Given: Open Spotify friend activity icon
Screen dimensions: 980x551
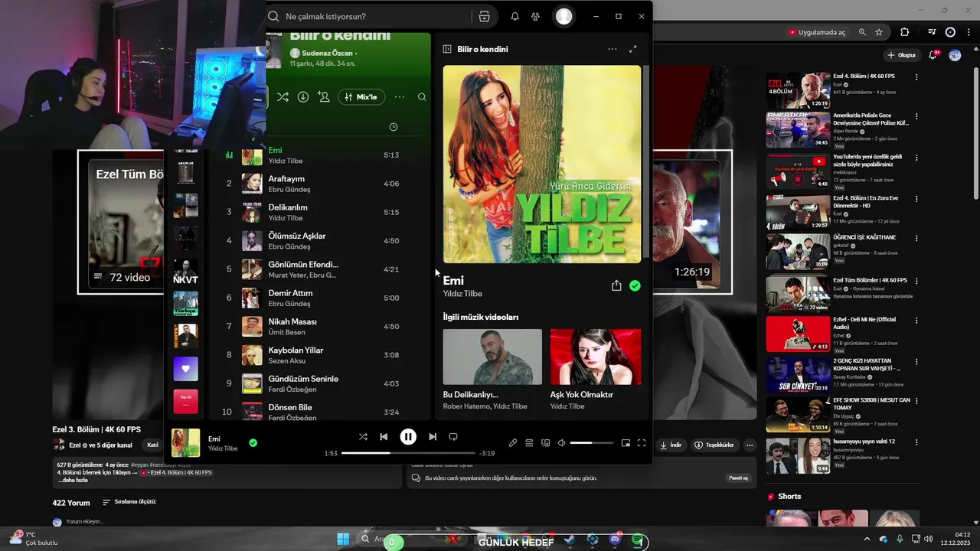Looking at the screenshot, I should (536, 16).
